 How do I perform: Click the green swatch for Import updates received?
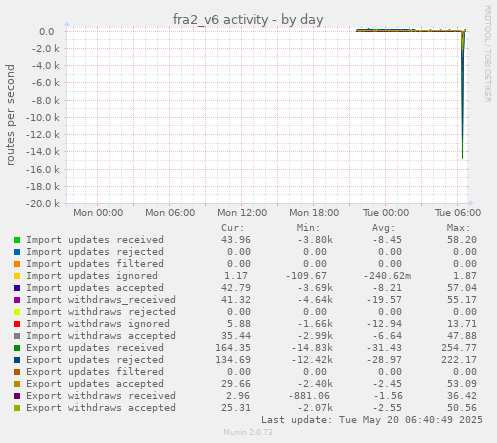click(17, 240)
